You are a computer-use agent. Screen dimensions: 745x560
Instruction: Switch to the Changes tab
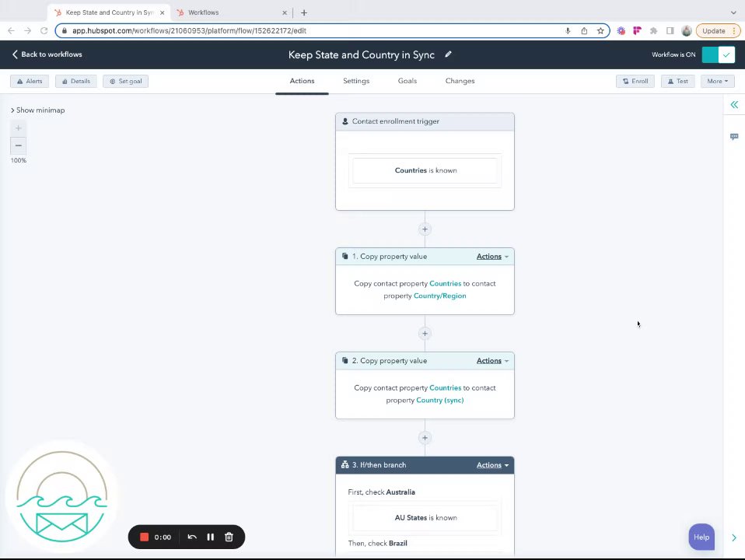[x=460, y=81]
